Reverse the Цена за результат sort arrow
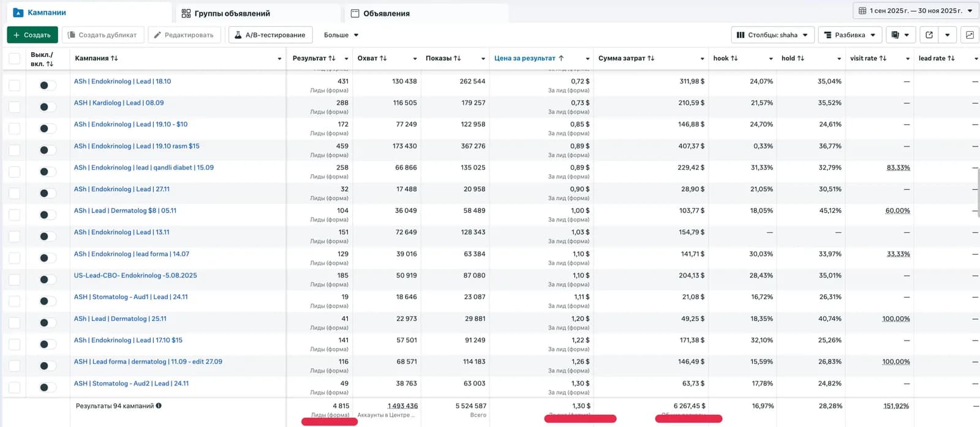This screenshot has width=980, height=427. (x=561, y=58)
